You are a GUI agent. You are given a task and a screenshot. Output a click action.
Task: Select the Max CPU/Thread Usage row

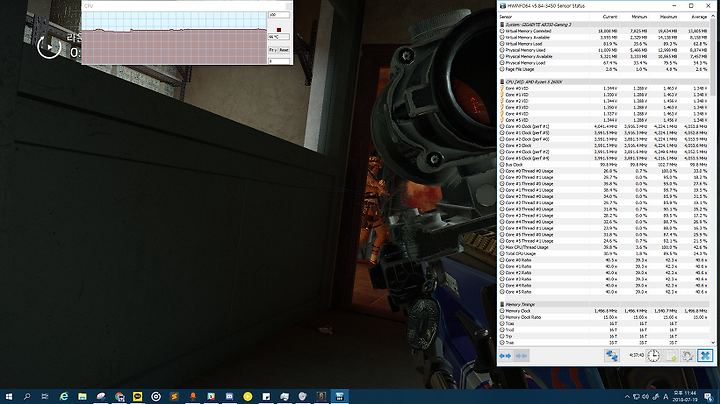[x=604, y=247]
